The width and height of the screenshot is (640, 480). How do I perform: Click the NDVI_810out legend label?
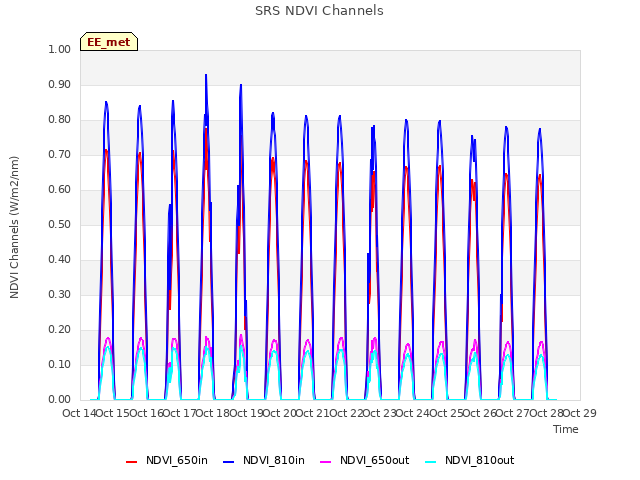(x=479, y=460)
